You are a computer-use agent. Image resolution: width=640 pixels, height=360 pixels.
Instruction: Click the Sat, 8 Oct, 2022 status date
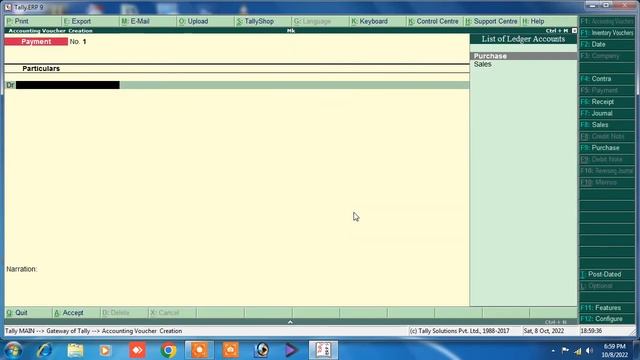click(x=544, y=331)
